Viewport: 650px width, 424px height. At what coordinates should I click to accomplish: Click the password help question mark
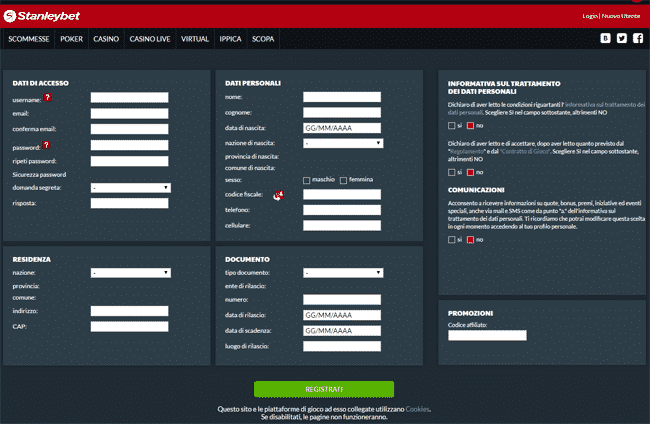(46, 145)
